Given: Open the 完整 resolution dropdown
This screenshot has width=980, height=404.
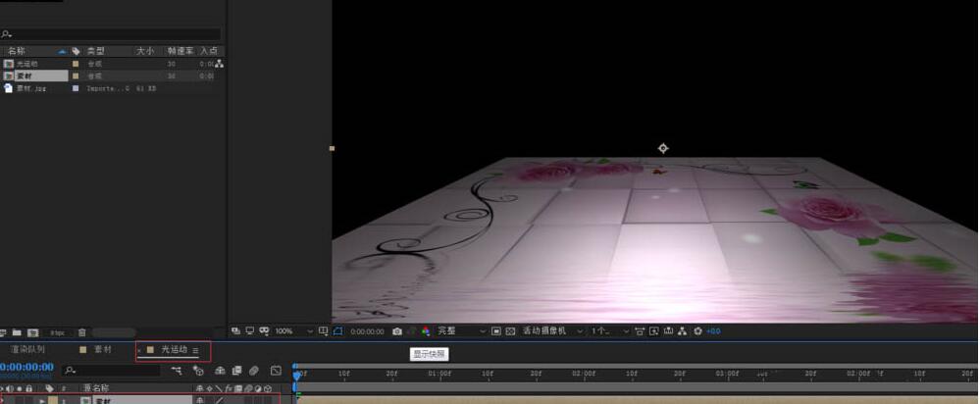Looking at the screenshot, I should click(x=461, y=331).
